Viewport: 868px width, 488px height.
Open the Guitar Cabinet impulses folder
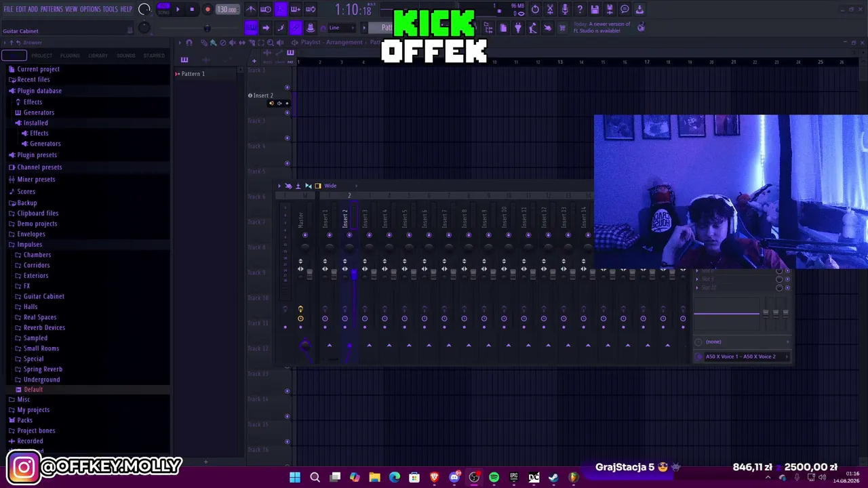pos(43,296)
